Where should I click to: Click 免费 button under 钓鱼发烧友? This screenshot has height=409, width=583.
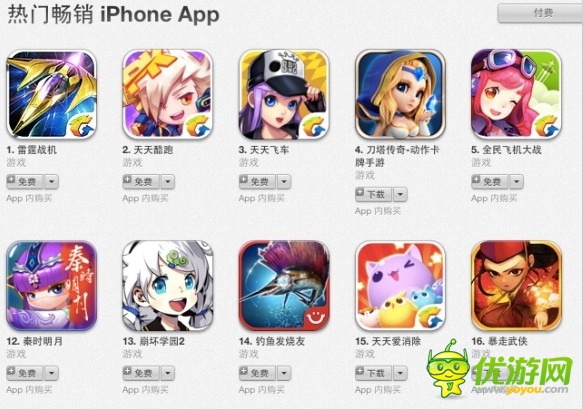pyautogui.click(x=257, y=373)
